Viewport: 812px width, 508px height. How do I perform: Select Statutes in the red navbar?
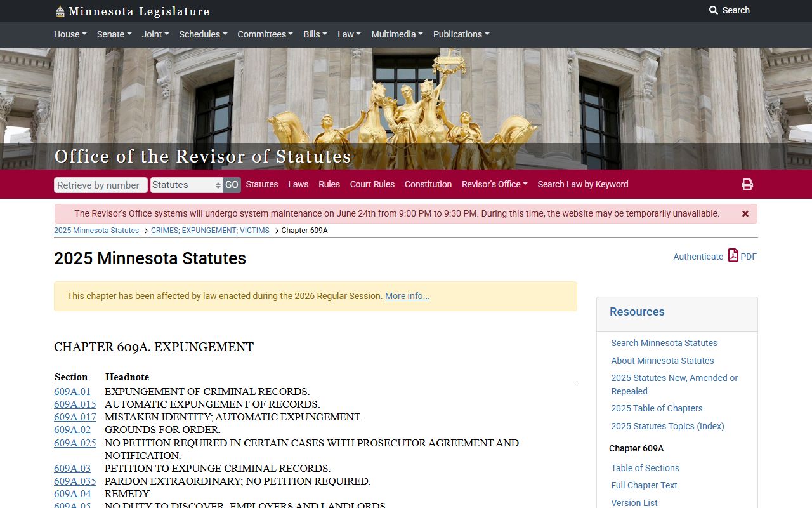tap(262, 184)
